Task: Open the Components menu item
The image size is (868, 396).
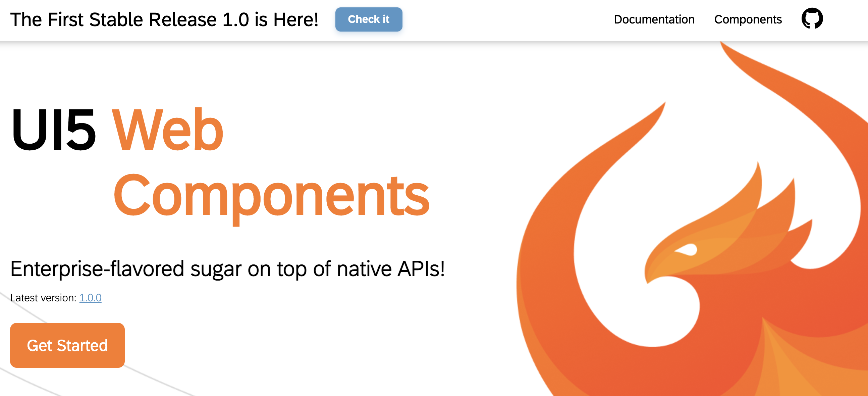Action: click(x=748, y=19)
